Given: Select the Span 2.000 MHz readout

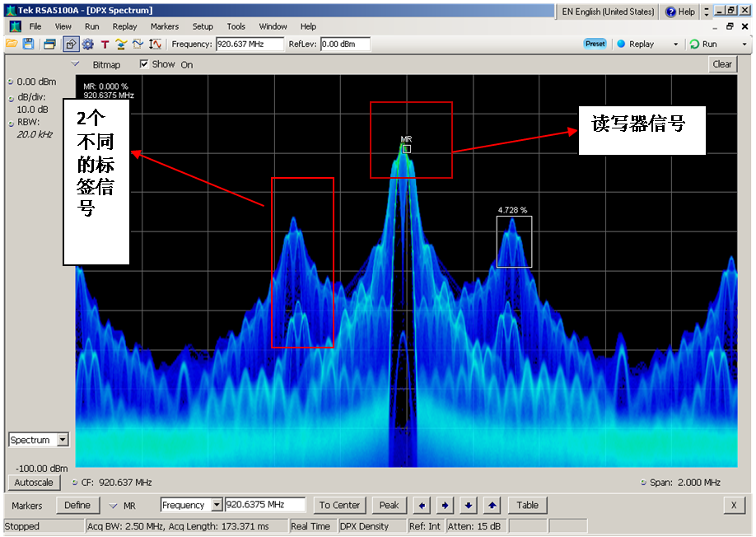Looking at the screenshot, I should [681, 483].
